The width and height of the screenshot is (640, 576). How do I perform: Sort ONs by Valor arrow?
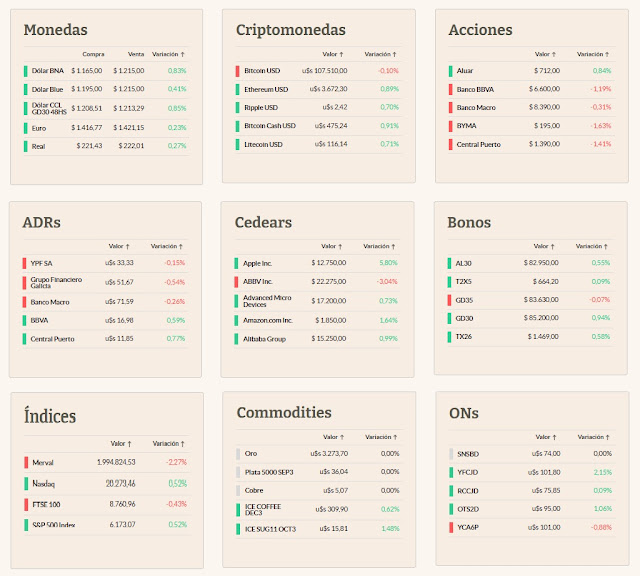click(x=554, y=437)
